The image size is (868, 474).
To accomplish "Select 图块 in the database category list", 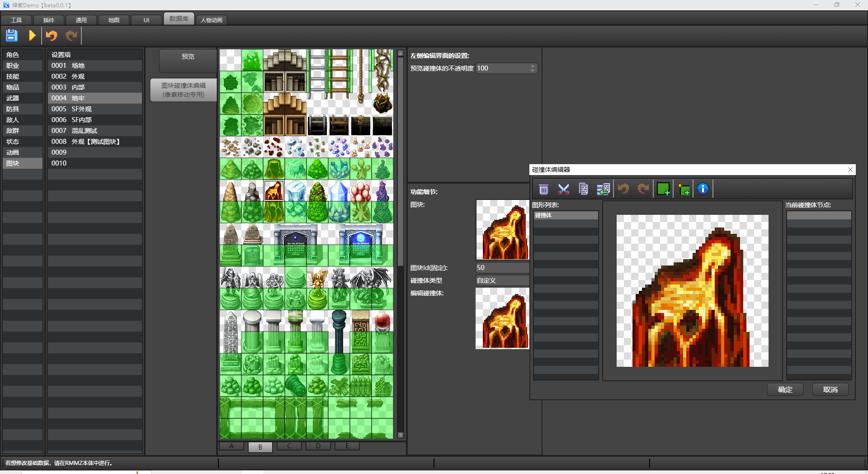I will (23, 163).
